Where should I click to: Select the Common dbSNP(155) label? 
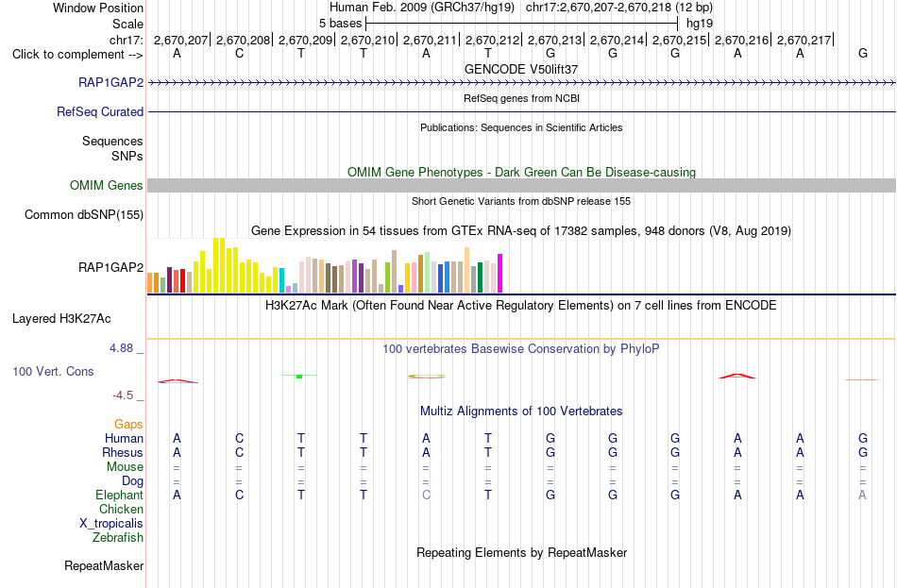click(x=84, y=214)
